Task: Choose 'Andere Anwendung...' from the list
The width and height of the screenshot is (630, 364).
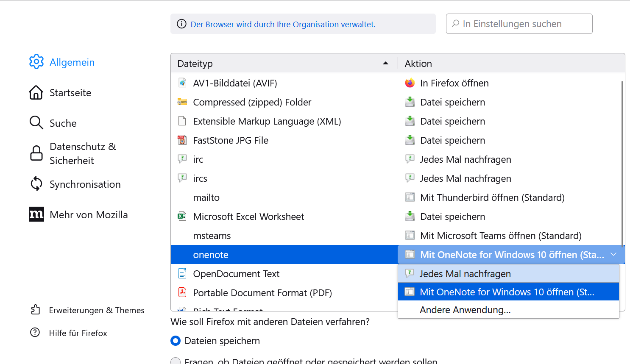Action: point(508,309)
